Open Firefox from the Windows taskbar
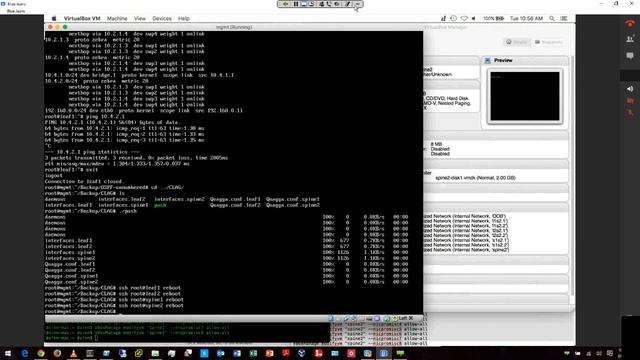 (57, 353)
